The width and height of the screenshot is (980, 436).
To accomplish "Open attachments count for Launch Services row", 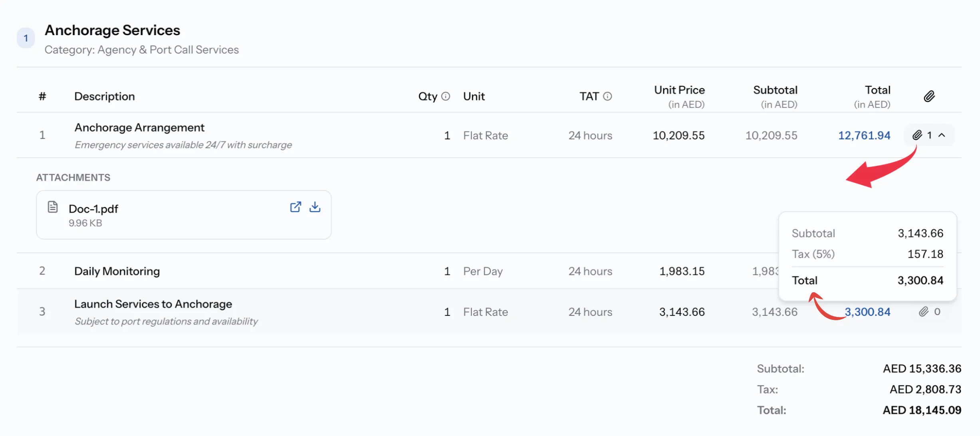I will pyautogui.click(x=930, y=311).
